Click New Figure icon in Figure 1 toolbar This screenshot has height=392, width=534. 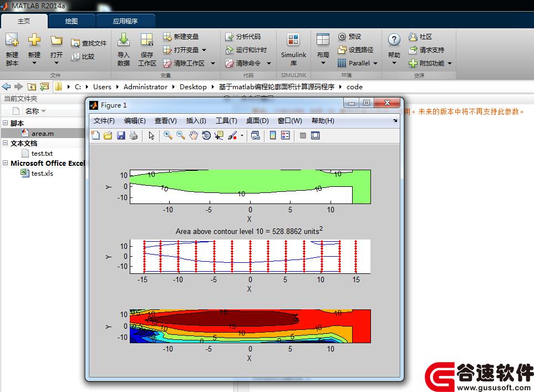pos(96,135)
